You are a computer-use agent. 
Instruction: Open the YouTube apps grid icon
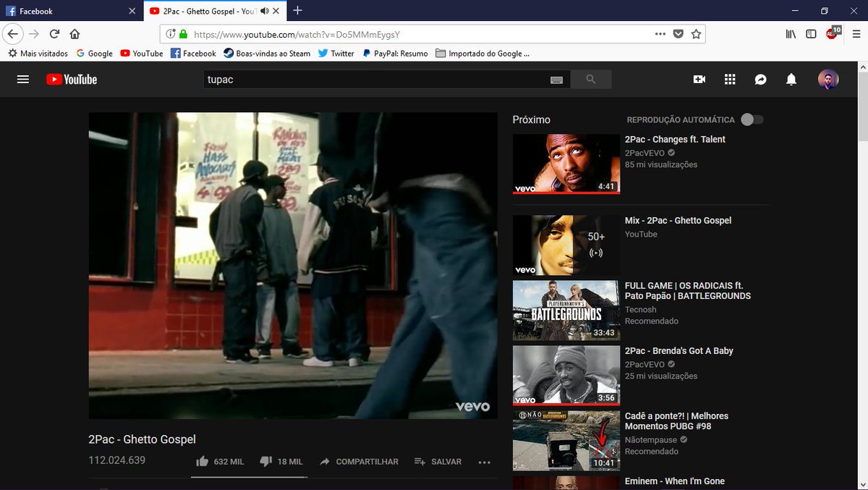click(730, 80)
